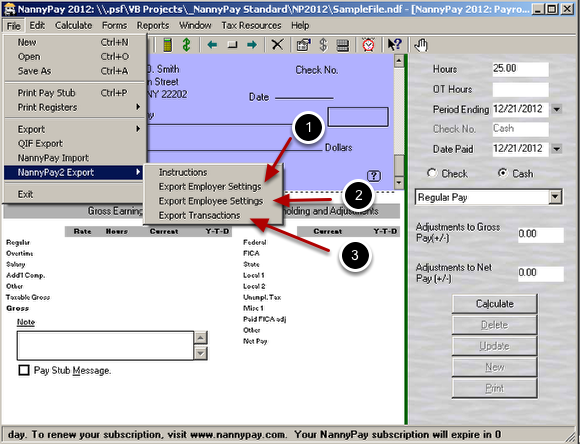
Task: Select the NannyPay2 Export menu item
Action: coord(74,172)
